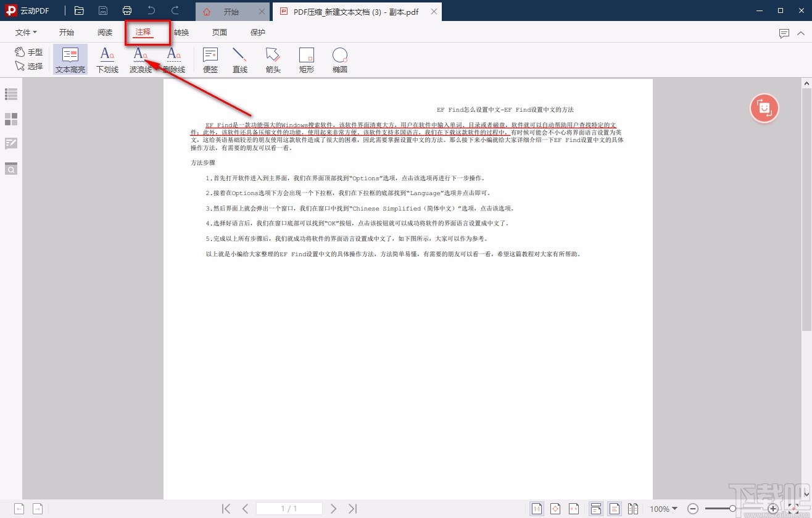The image size is (812, 518).
Task: Choose the 波浪线 wavy line tool
Action: (x=140, y=59)
